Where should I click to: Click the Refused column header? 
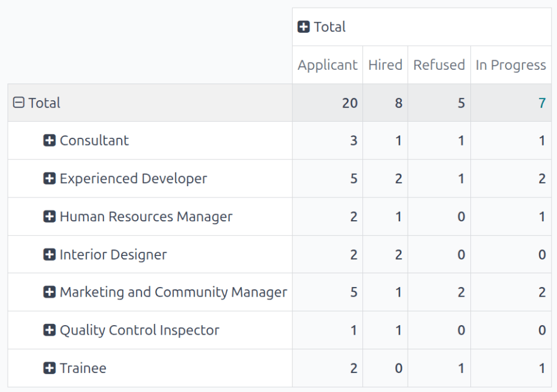click(439, 64)
